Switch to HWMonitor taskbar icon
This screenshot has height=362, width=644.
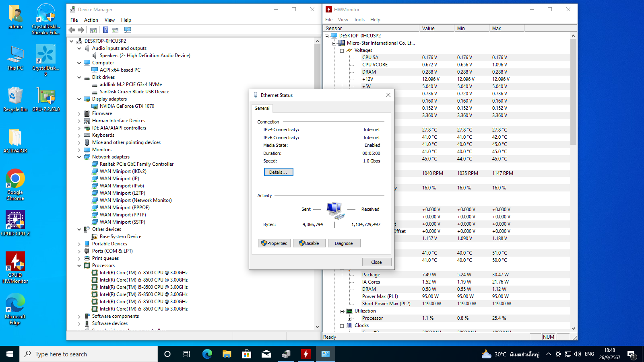pos(305,354)
